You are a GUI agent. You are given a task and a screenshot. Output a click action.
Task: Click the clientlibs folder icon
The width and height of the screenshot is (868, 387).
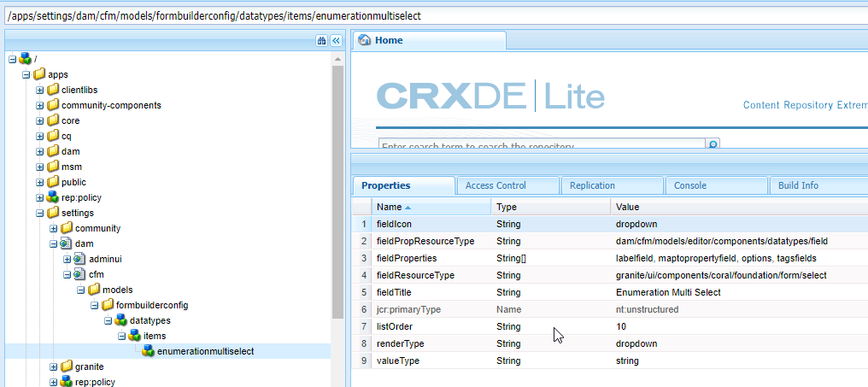53,90
